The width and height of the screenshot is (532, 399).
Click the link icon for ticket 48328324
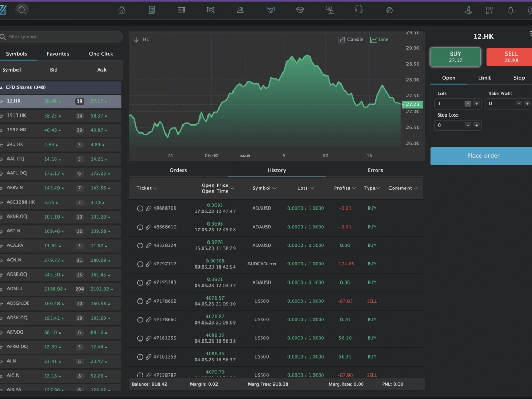148,245
